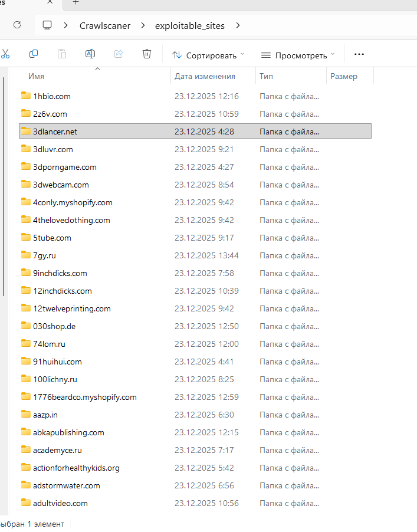
Task: Select folder icon of 5tube.com
Action: pos(26,237)
